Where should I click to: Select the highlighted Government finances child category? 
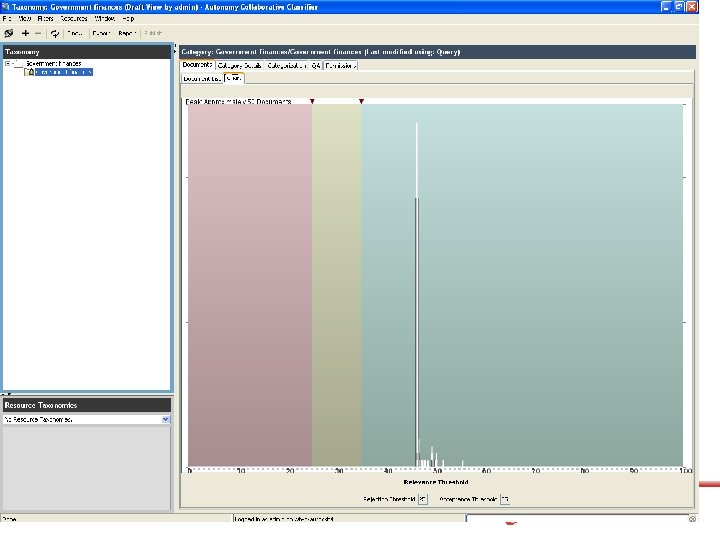click(64, 72)
